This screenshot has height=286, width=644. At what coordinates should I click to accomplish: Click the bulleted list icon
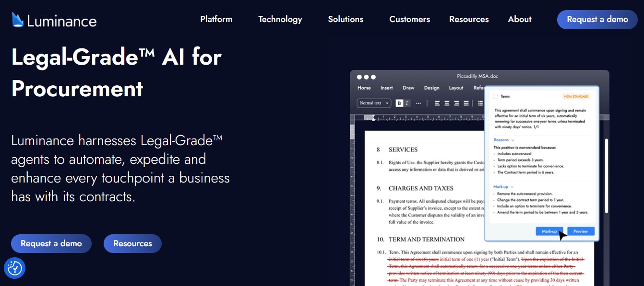480,103
